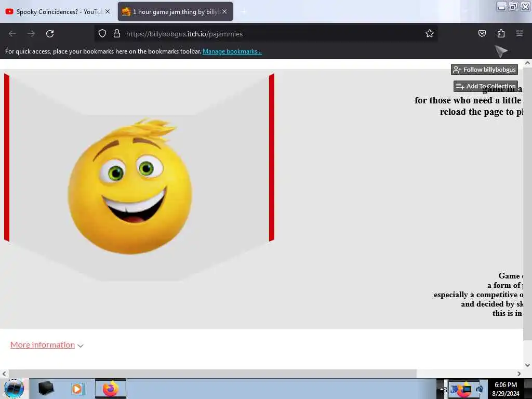The width and height of the screenshot is (532, 399).
Task: Click the emoji face in the game
Action: (x=130, y=186)
